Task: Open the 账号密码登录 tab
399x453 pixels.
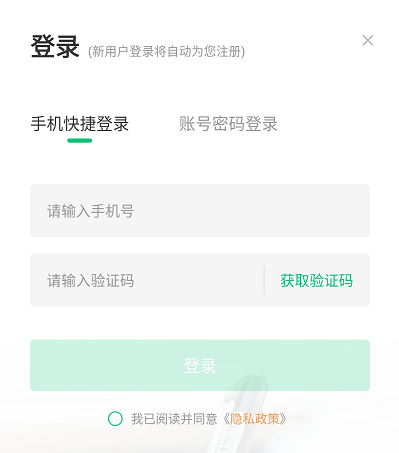Action: [228, 124]
